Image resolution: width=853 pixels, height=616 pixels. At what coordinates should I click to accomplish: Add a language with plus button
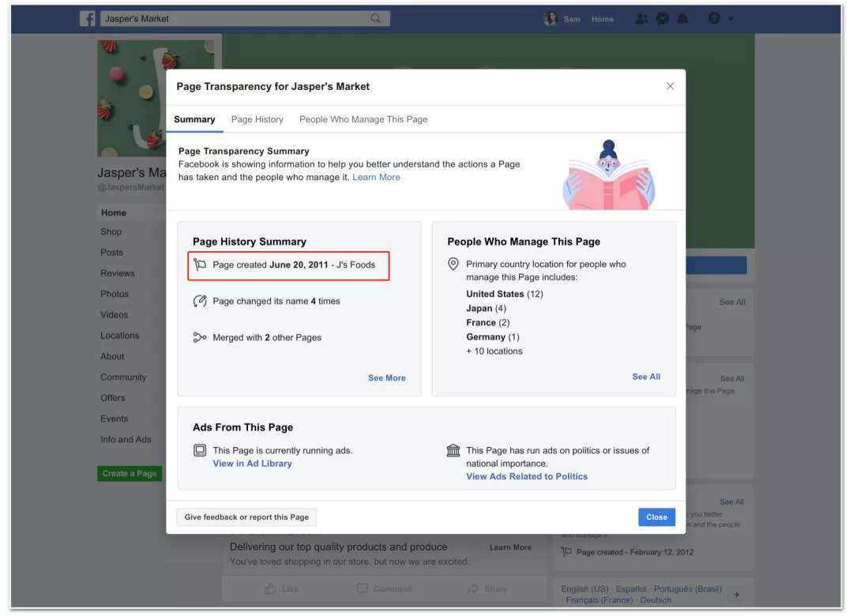[x=737, y=595]
